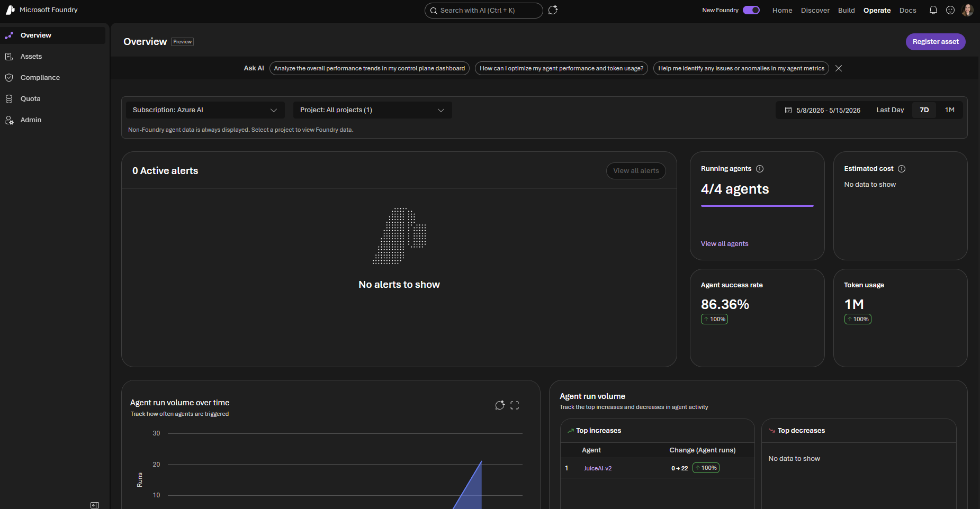The width and height of the screenshot is (980, 509).
Task: Open the Project: All projects dropdown
Action: (x=372, y=110)
